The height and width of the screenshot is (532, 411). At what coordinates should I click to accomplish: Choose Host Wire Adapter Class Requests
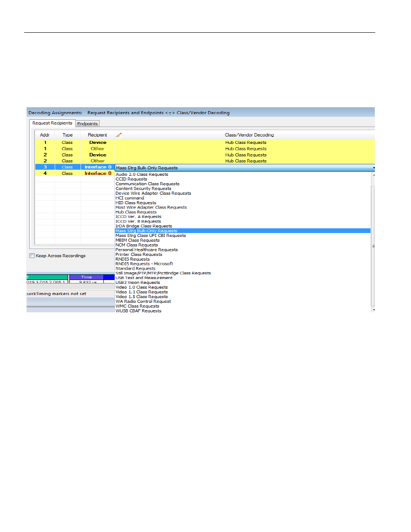tap(151, 208)
